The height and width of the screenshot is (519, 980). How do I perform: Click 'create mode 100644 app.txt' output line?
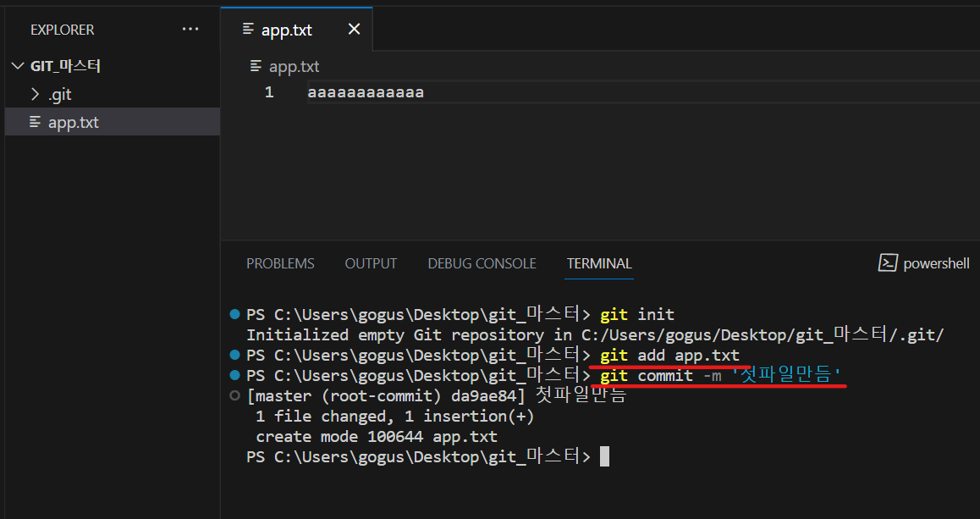click(x=377, y=437)
